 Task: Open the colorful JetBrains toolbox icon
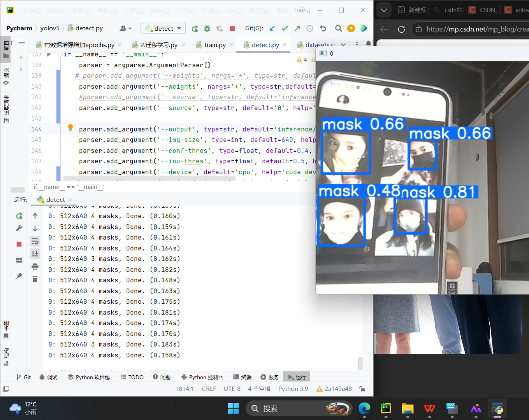coord(364,28)
